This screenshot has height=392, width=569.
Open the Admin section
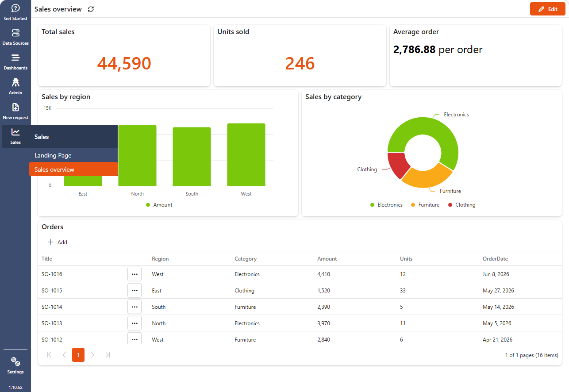(x=15, y=87)
